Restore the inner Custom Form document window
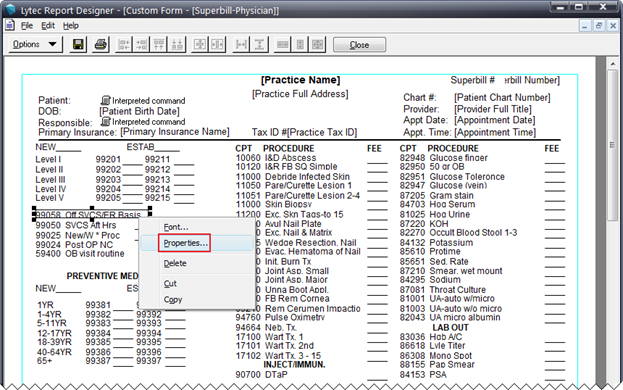 click(599, 26)
